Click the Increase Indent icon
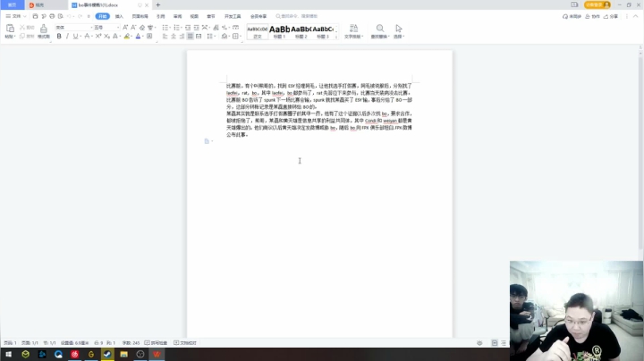Viewport: 644px width, 361px height. pyautogui.click(x=196, y=28)
